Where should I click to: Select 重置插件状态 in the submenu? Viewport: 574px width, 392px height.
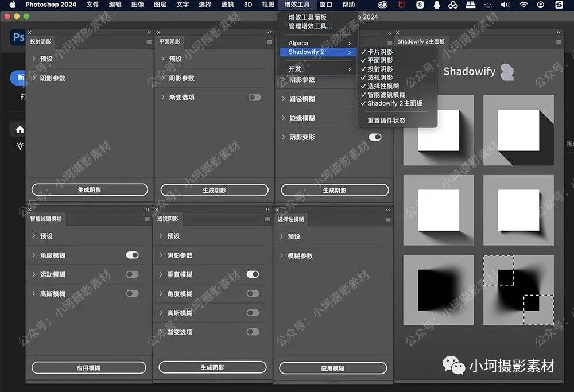397,121
